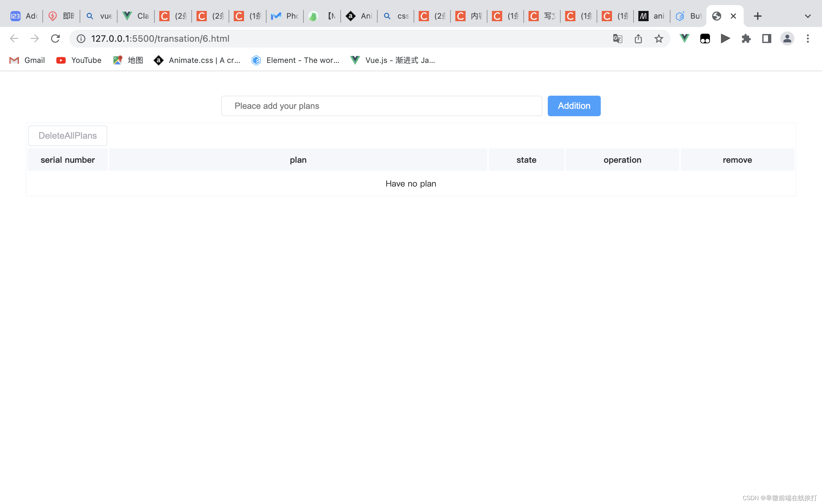Click the Addition button to add plan
This screenshot has height=504, width=822.
tap(574, 106)
